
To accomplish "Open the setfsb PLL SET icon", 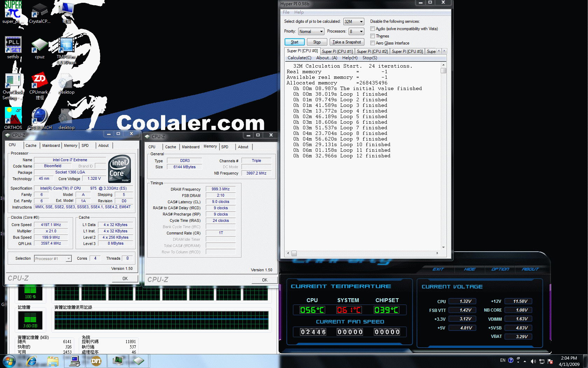I will click(x=13, y=47).
